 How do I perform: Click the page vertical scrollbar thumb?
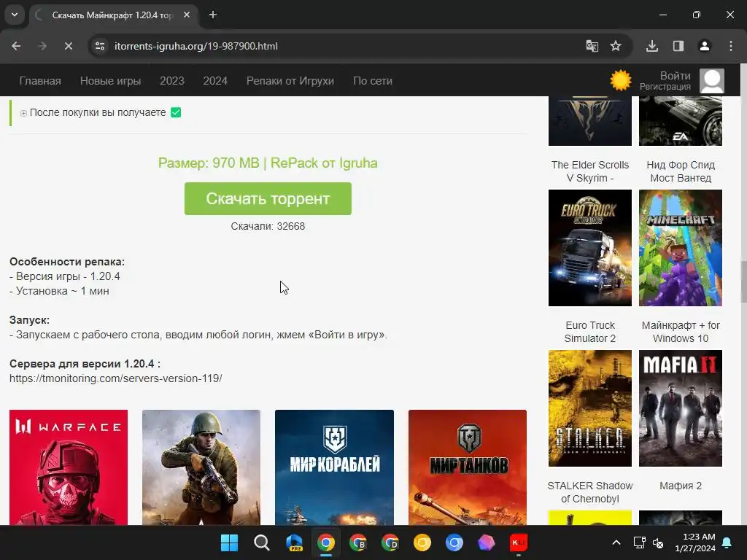[743, 281]
